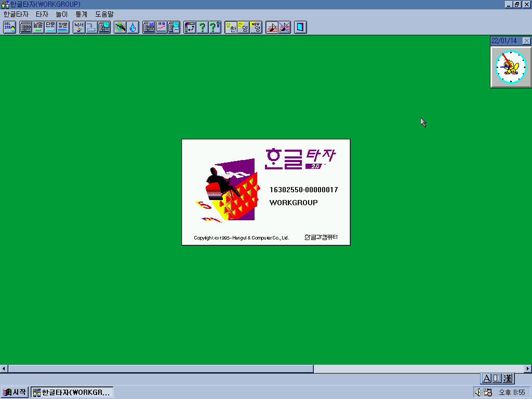Screen dimensions: 532x399
Task: Launch the water drop rain game
Action: click(x=132, y=27)
